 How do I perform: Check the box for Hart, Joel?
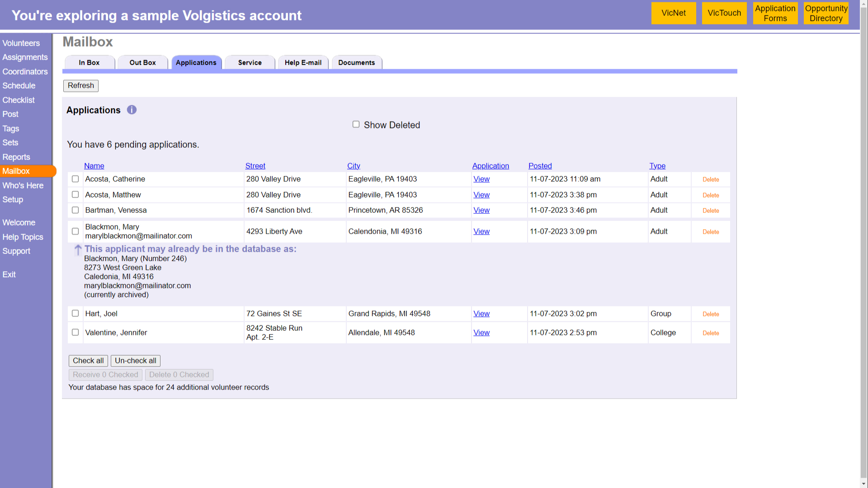[x=75, y=313]
